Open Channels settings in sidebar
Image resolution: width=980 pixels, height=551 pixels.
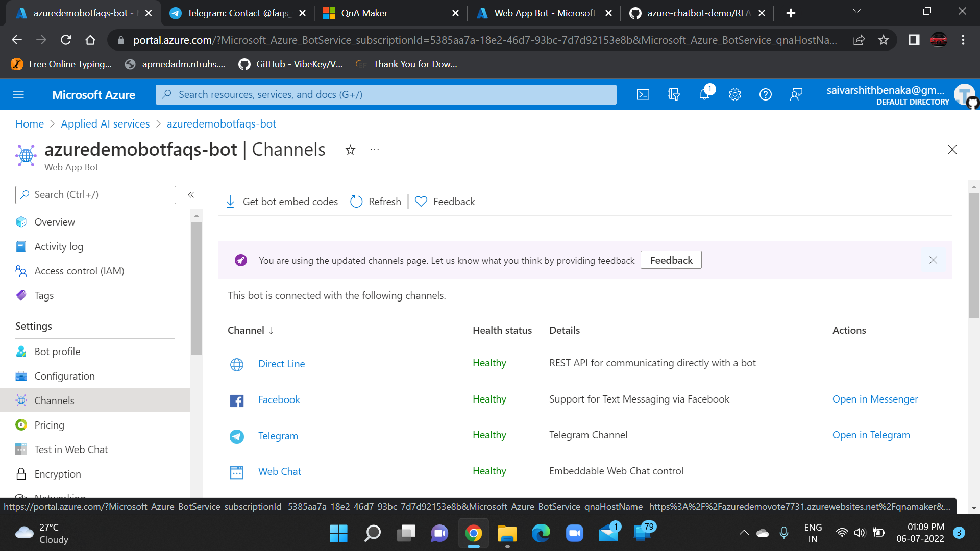click(x=54, y=400)
